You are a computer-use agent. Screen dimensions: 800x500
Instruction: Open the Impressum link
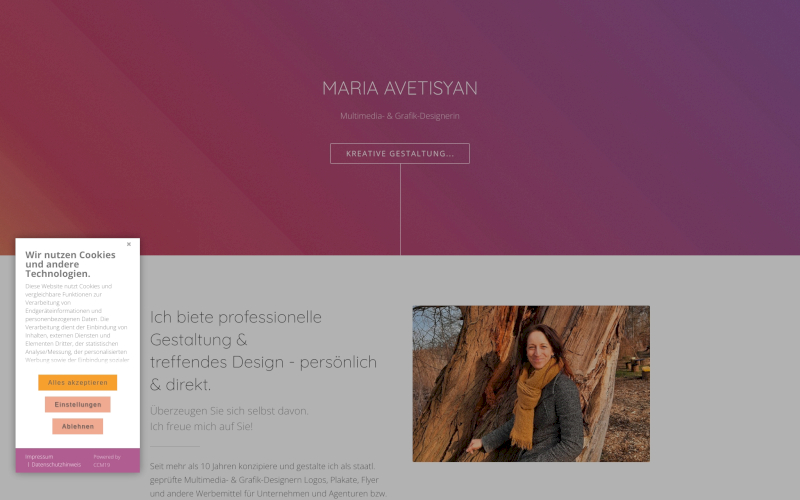point(39,457)
